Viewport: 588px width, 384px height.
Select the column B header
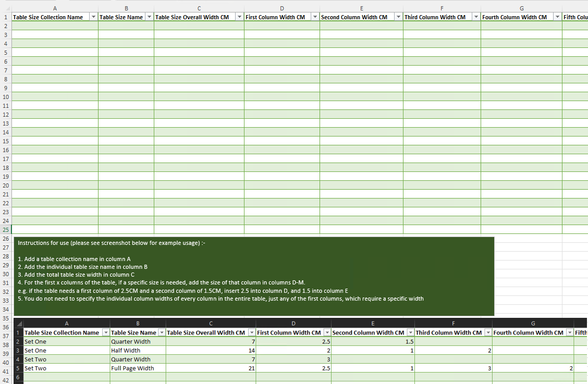click(126, 8)
